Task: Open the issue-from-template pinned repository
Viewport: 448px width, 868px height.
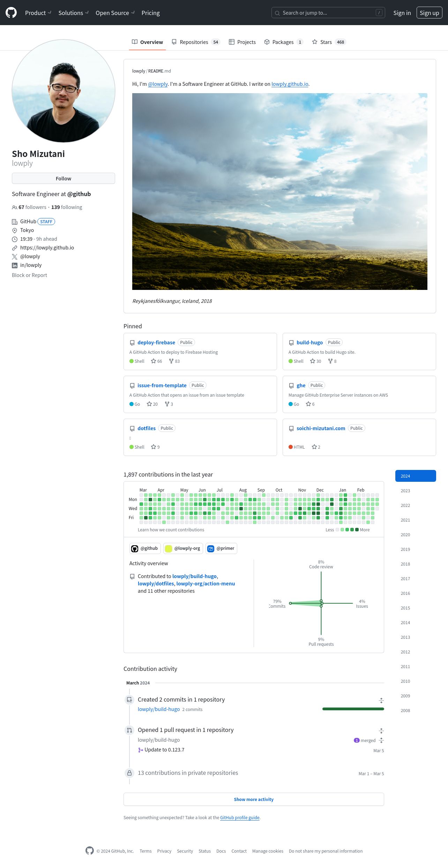Action: click(162, 386)
